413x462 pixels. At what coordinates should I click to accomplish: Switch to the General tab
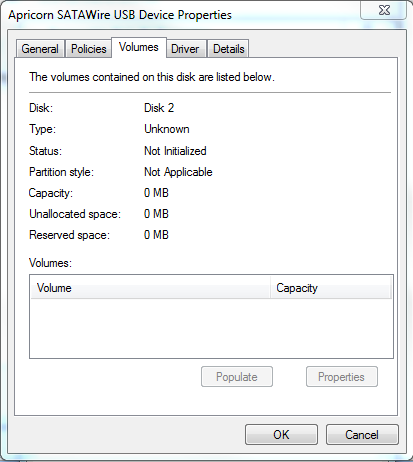[40, 49]
